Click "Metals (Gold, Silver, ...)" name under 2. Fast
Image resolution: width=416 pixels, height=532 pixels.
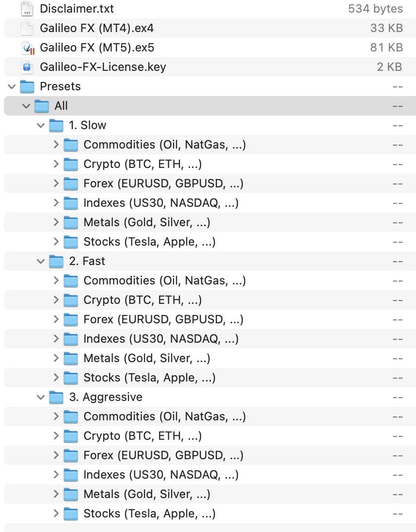[147, 358]
